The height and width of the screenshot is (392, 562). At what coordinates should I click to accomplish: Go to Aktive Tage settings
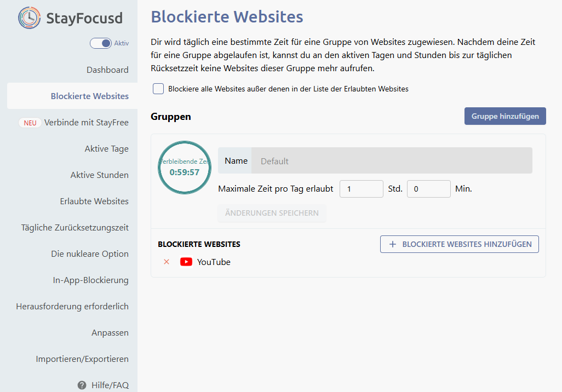pyautogui.click(x=106, y=148)
